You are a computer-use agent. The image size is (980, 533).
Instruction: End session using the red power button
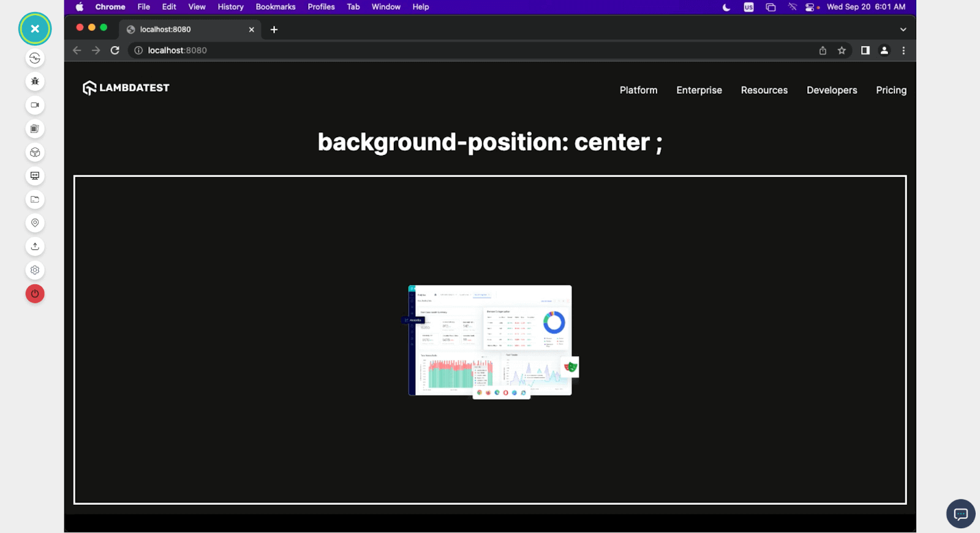pyautogui.click(x=35, y=294)
